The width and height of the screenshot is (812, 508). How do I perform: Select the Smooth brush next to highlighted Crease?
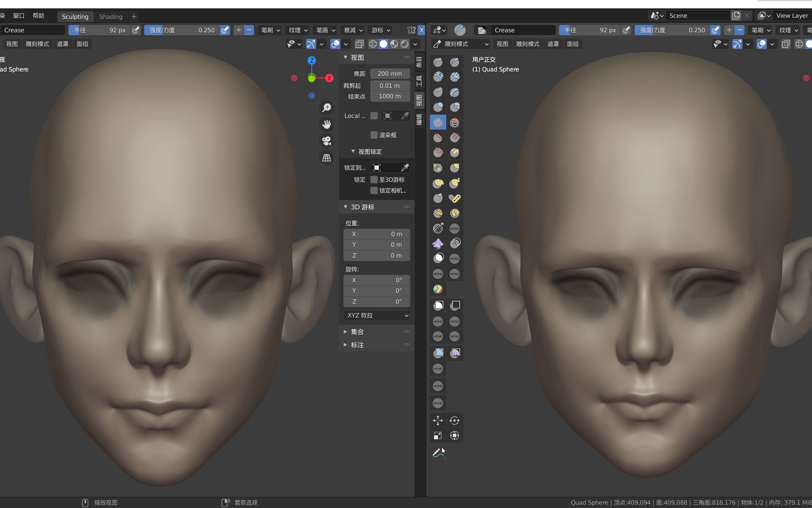(455, 122)
